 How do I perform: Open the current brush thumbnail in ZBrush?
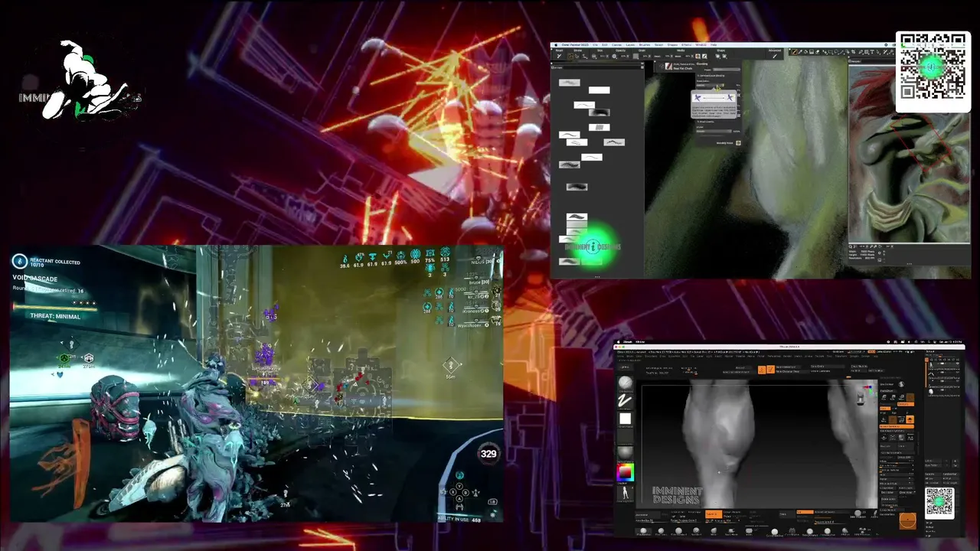626,383
